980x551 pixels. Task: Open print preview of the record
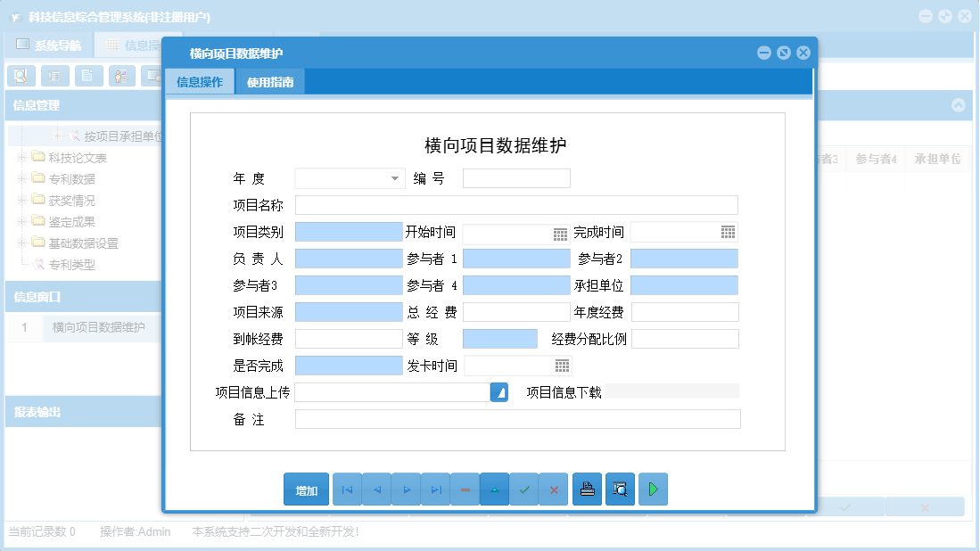pyautogui.click(x=619, y=489)
